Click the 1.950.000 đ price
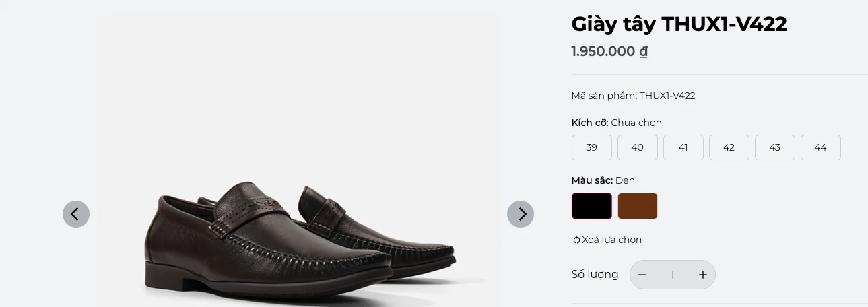Screen dimensions: 868x307 (x=609, y=51)
